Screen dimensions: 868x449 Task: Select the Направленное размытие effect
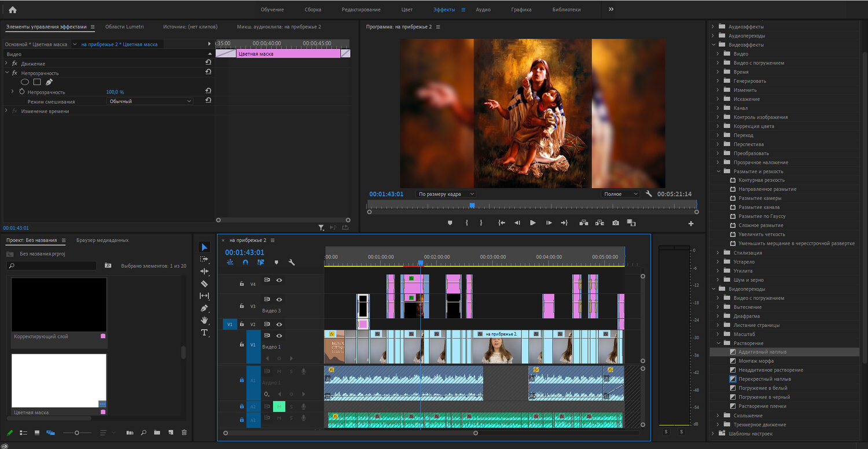click(x=767, y=189)
